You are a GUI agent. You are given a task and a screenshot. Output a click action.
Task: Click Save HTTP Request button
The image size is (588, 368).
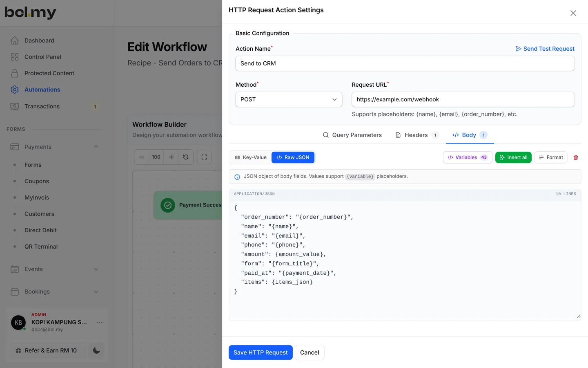261,352
